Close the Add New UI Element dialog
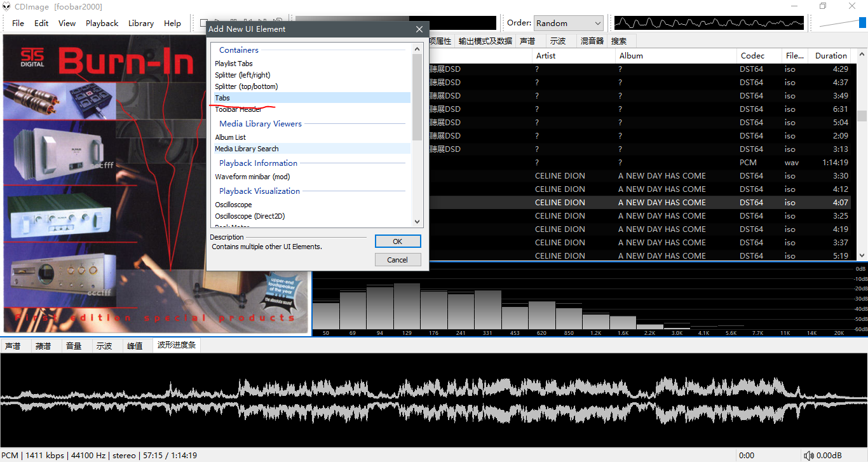868x462 pixels. [x=419, y=29]
